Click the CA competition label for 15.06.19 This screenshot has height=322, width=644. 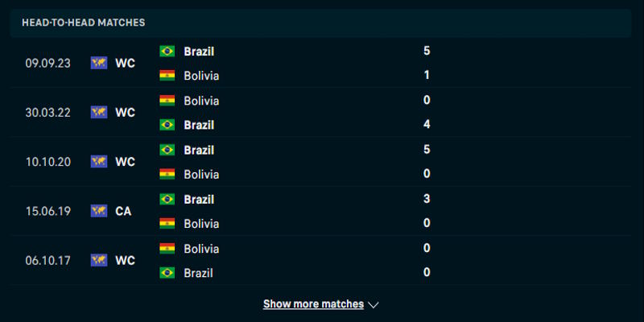[123, 211]
